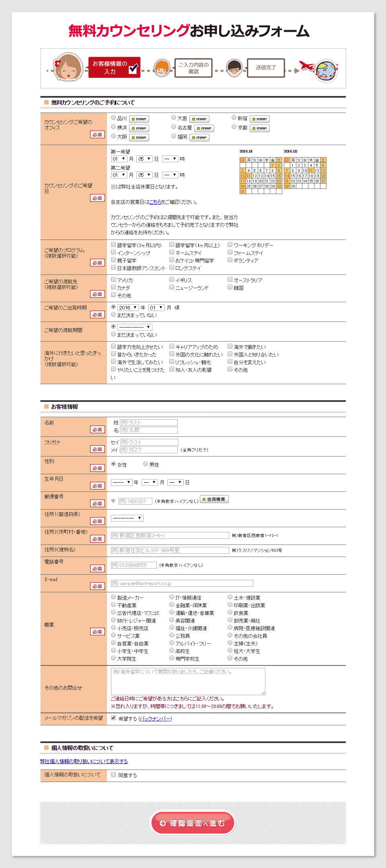This screenshot has height=868, width=386.
Task: Click 確認画面へ進む submit button
Action: coord(193,823)
